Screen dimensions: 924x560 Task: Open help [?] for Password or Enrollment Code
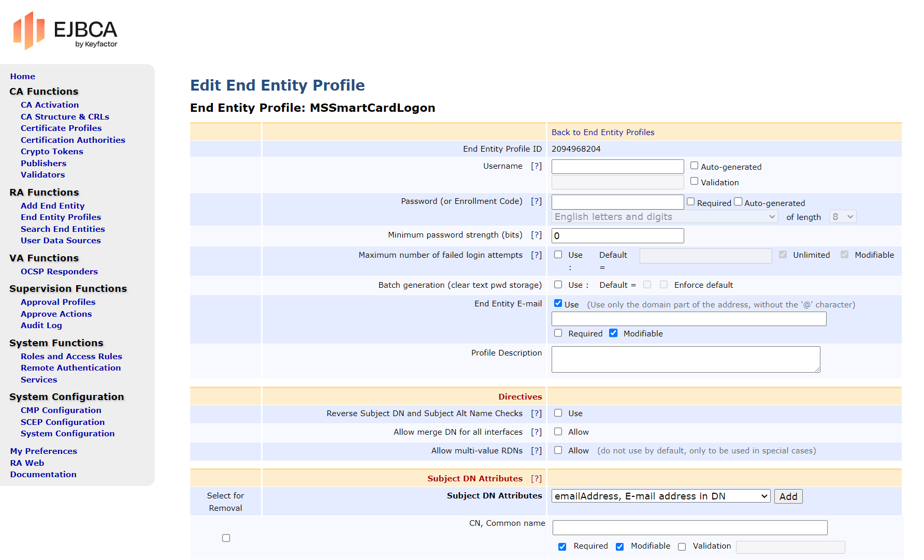536,201
